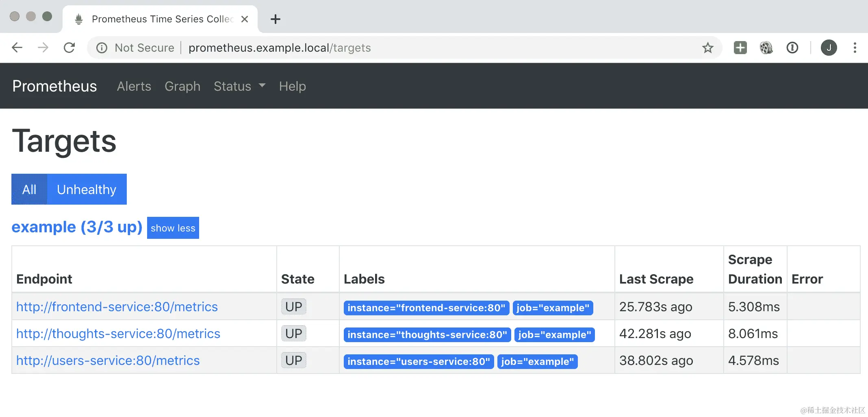Click the Targets page heading
Viewport: 868px width, 417px height.
[64, 142]
